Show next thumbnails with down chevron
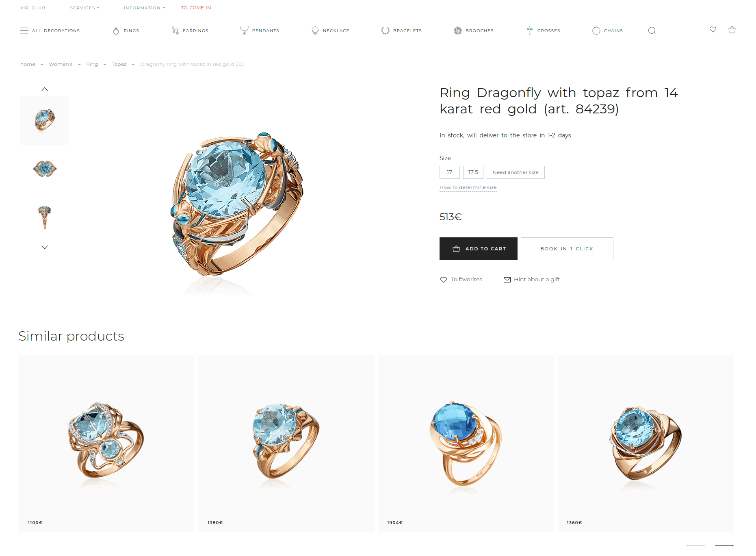Screen dimensions: 756x556 [45, 247]
